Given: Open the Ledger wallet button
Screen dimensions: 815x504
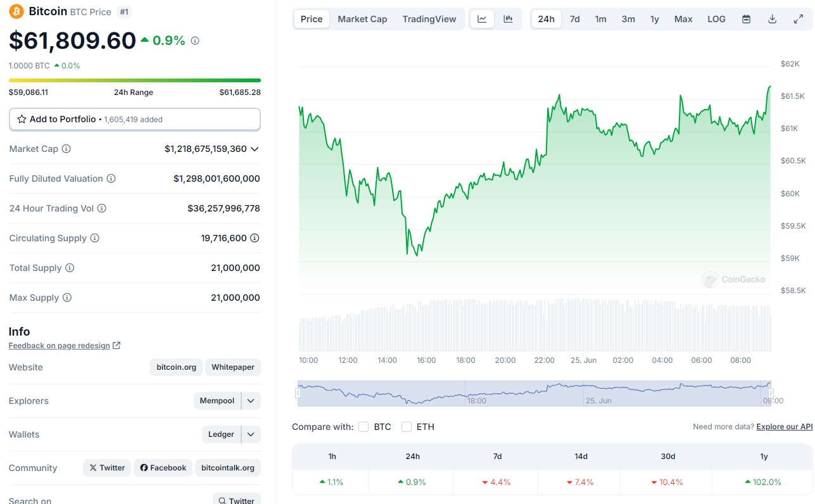Looking at the screenshot, I should (222, 434).
